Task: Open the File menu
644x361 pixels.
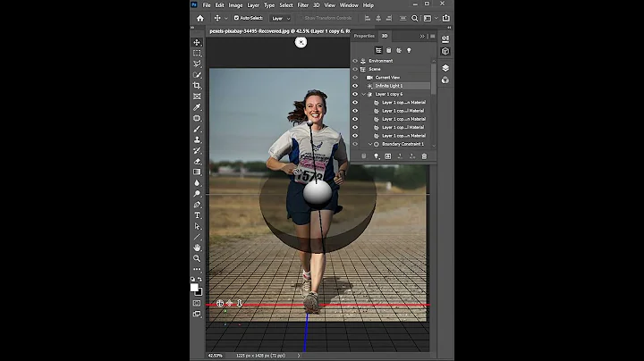Action: pyautogui.click(x=207, y=5)
